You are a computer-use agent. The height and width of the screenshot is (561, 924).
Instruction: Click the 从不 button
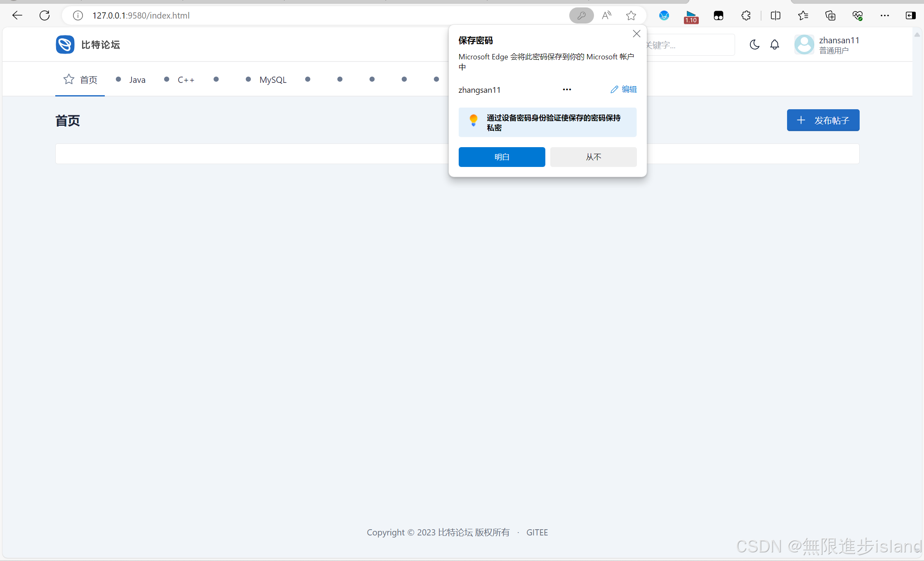tap(593, 157)
